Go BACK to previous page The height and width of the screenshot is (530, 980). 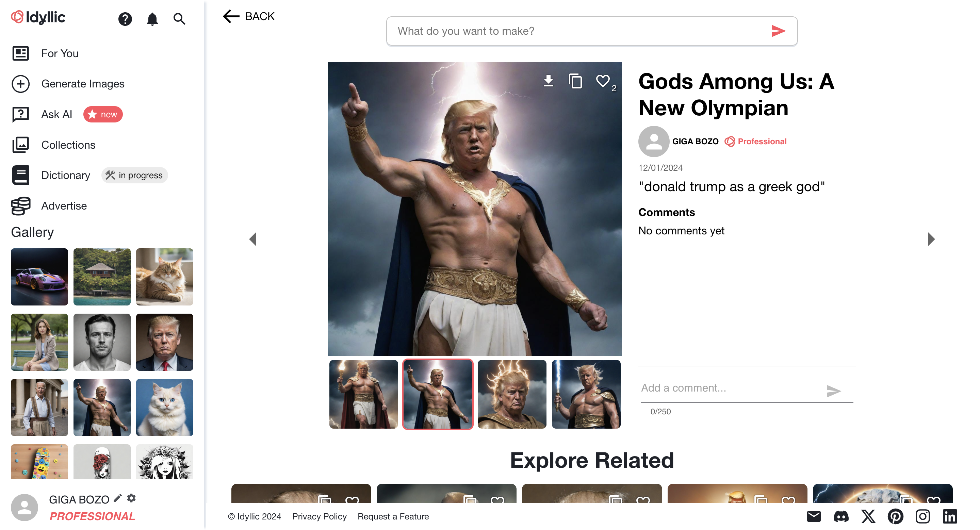coord(248,16)
